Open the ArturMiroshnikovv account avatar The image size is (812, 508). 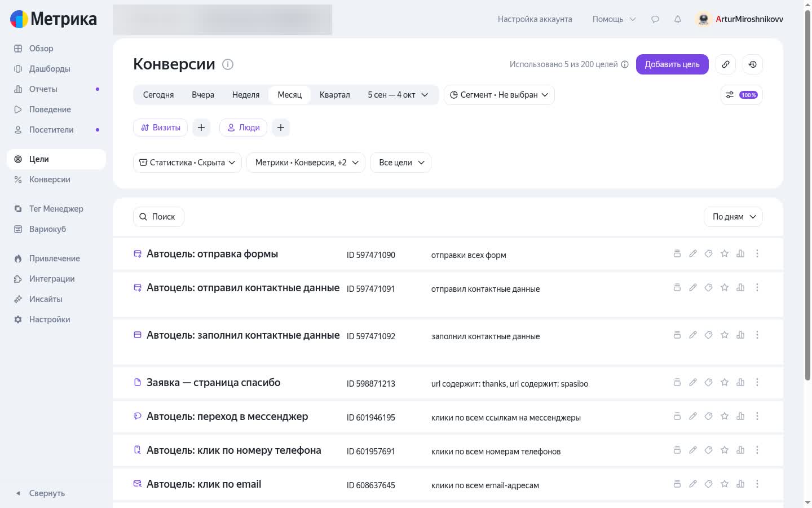point(703,19)
